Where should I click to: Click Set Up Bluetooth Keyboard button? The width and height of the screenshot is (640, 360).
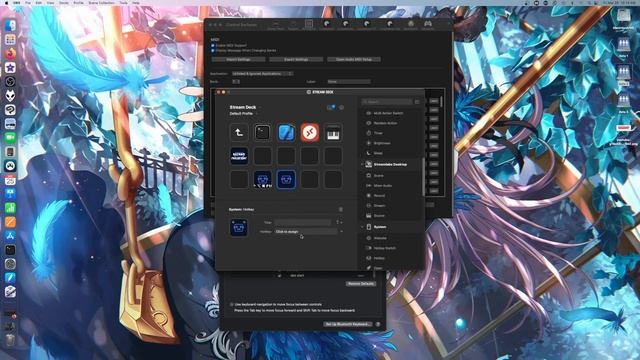pos(348,324)
